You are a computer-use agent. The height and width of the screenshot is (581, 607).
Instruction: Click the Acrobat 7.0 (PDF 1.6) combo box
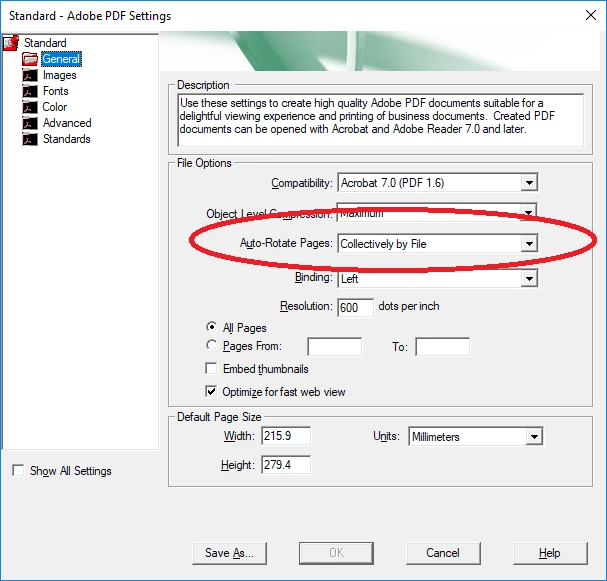[437, 182]
